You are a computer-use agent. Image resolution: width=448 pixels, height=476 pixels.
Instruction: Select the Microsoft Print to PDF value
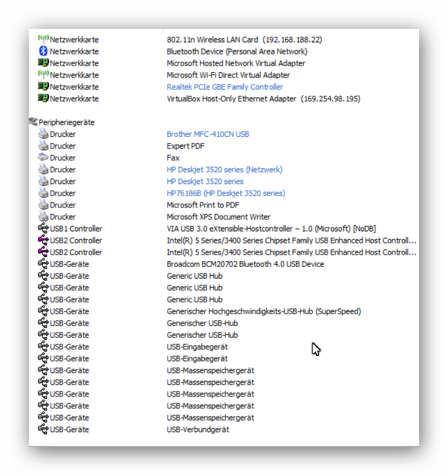pos(203,205)
